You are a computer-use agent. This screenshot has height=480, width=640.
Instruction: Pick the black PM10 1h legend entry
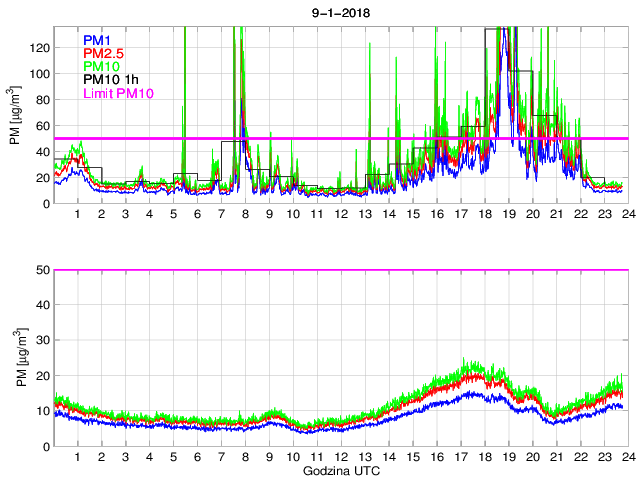pos(109,80)
